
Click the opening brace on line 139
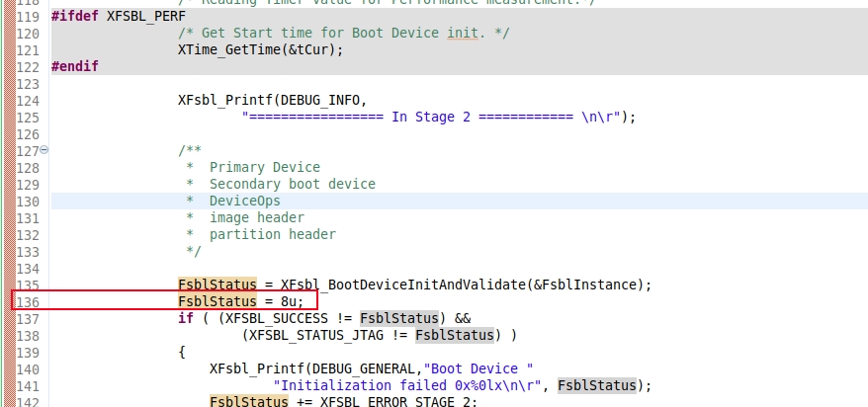tap(182, 352)
